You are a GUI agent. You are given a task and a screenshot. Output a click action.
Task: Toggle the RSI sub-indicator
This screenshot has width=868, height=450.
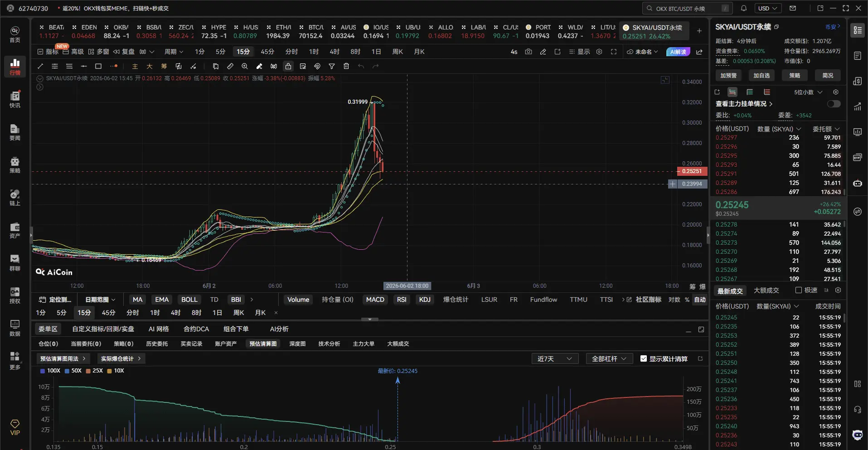[x=402, y=300]
